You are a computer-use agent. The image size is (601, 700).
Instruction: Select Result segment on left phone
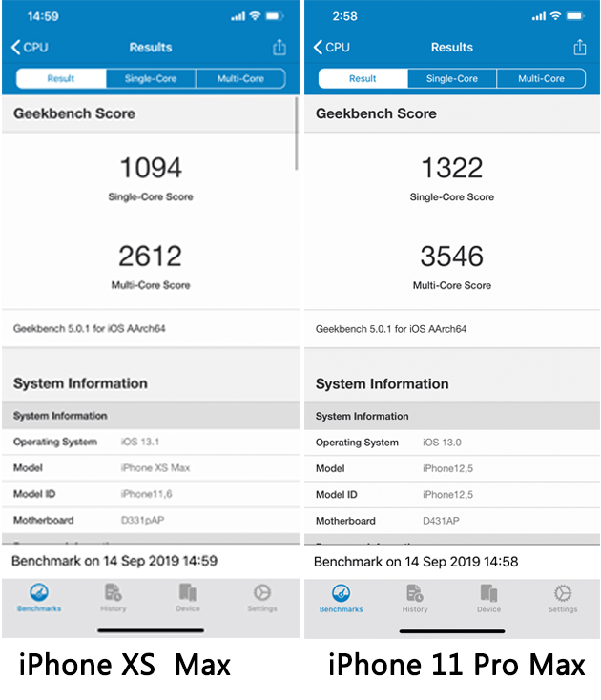pos(61,78)
